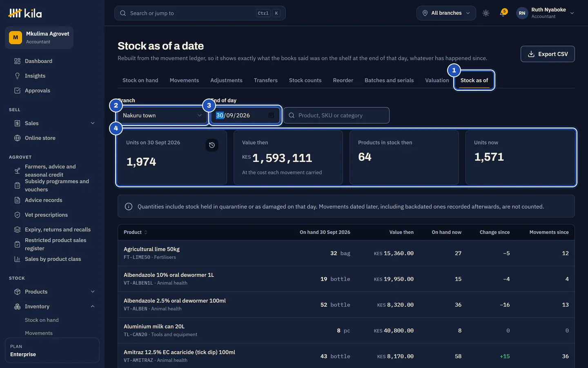The image size is (588, 368).
Task: Sort by the Product column header
Action: [136, 232]
